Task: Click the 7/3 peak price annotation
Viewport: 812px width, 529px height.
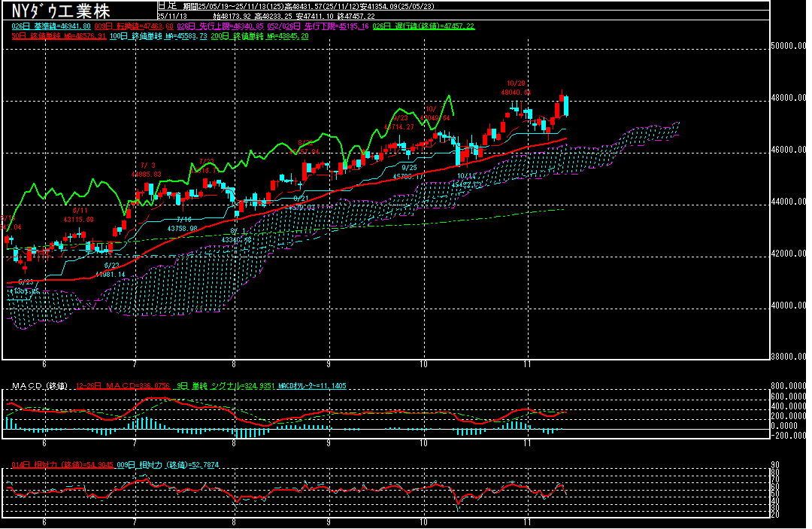Action: (x=147, y=169)
